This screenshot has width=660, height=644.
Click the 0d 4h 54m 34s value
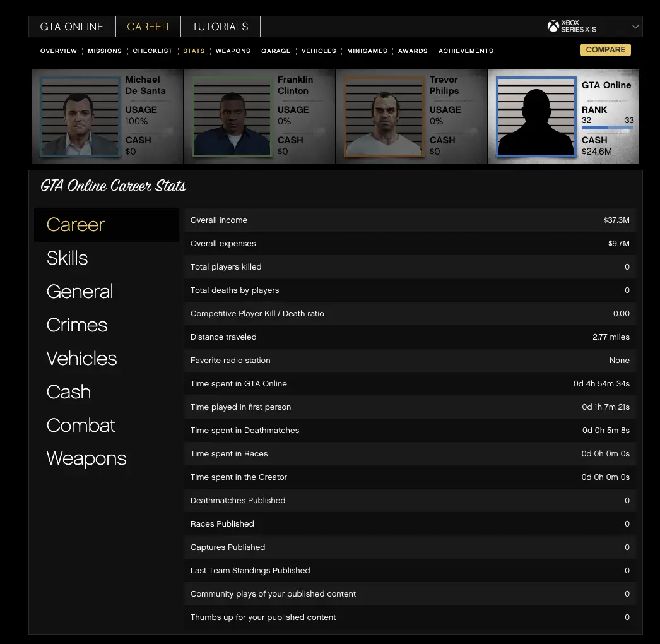point(601,384)
